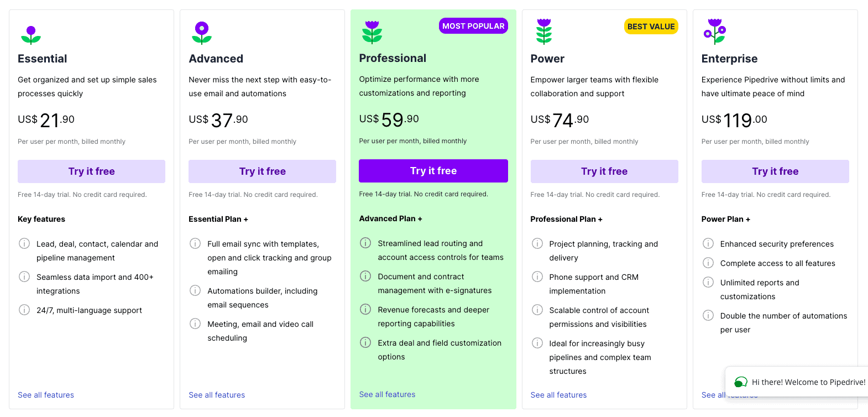Click the info icon beside Phone support and CRM implementation
Image resolution: width=868 pixels, height=417 pixels.
(x=537, y=277)
